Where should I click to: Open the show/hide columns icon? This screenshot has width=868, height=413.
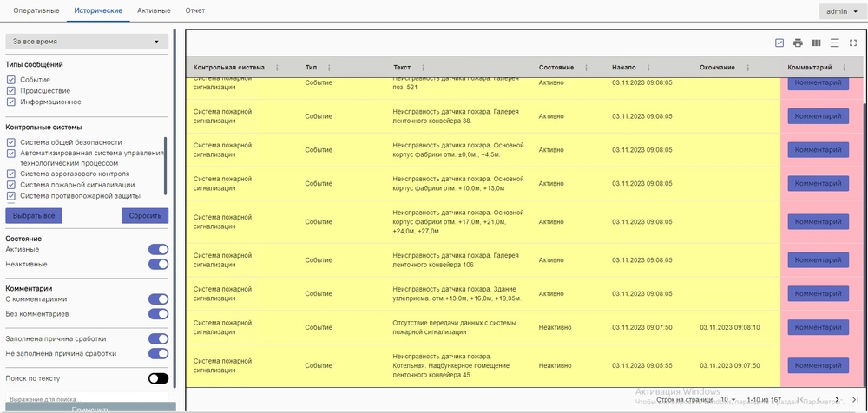point(816,43)
